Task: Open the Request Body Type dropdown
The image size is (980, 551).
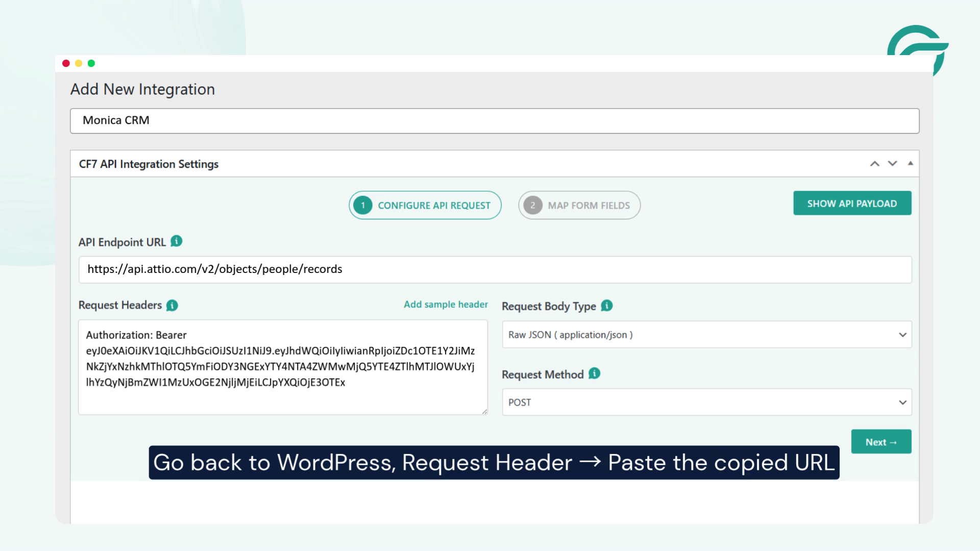Action: (x=707, y=335)
